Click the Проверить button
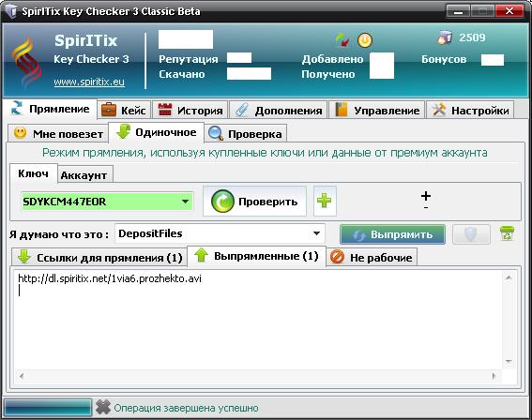Screen dimensions: 532x420 [254, 202]
